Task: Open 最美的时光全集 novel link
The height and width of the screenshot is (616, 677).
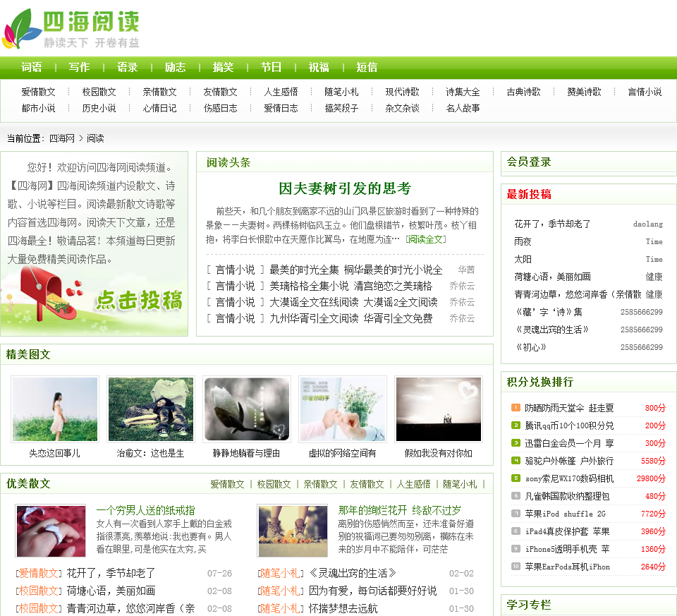Action: click(x=356, y=270)
